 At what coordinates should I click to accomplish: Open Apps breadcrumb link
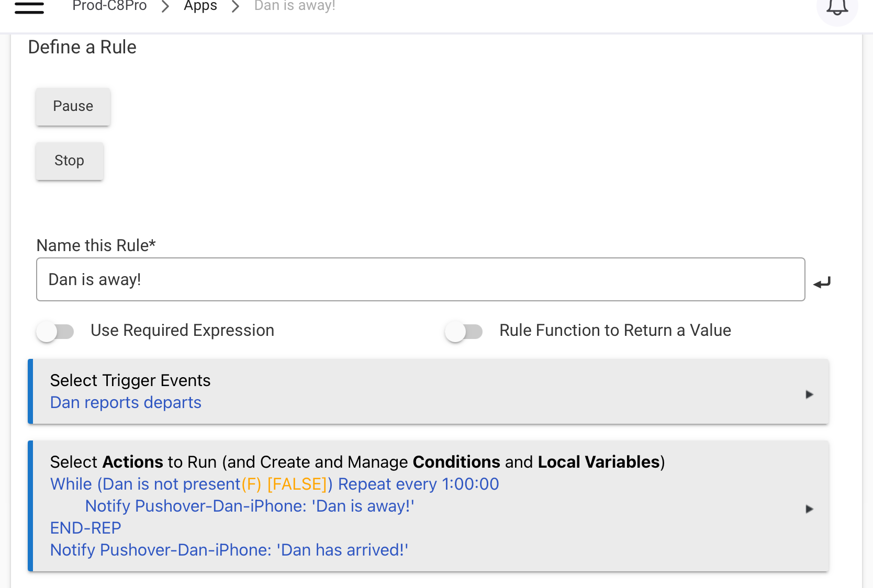pos(200,6)
